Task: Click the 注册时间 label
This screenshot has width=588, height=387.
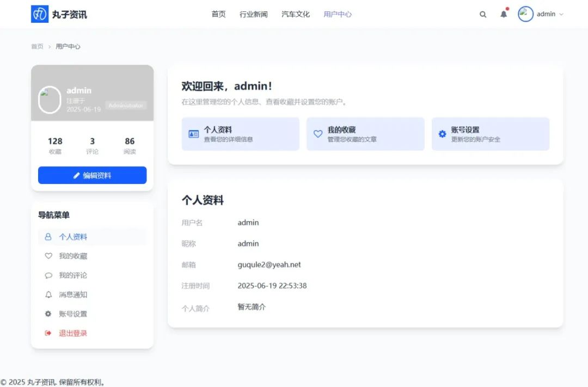Action: 195,286
